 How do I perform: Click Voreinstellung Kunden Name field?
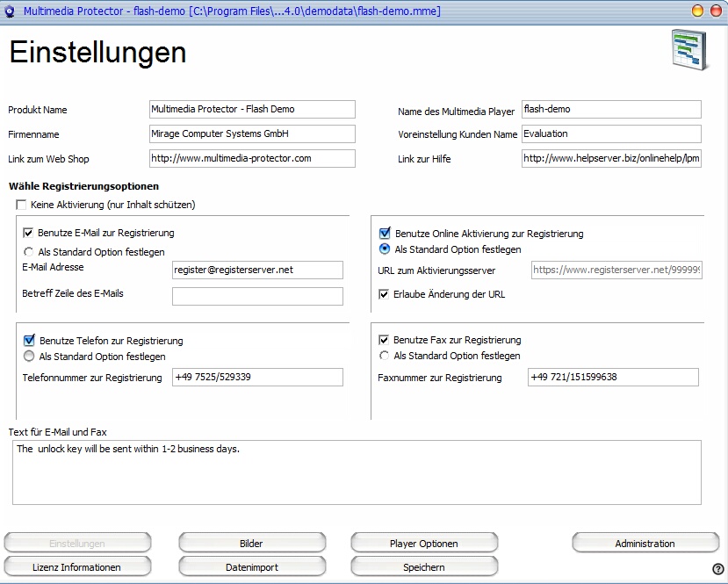point(611,133)
